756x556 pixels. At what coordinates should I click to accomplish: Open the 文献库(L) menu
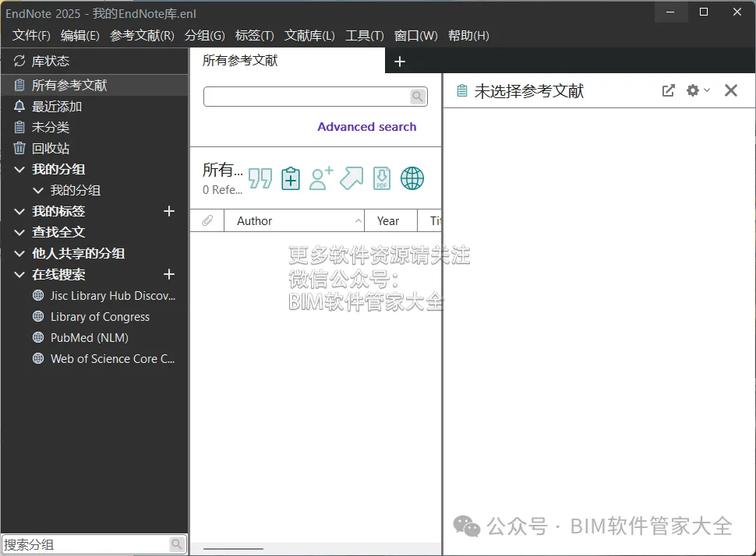[309, 36]
